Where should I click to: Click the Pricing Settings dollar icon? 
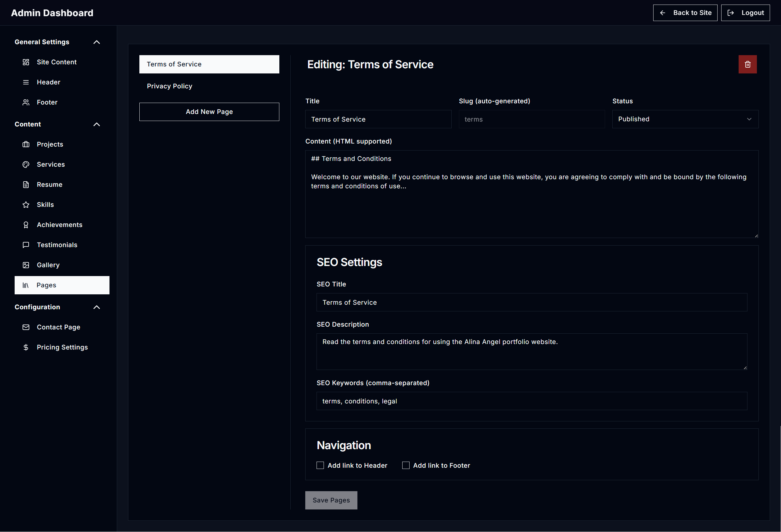pyautogui.click(x=26, y=347)
